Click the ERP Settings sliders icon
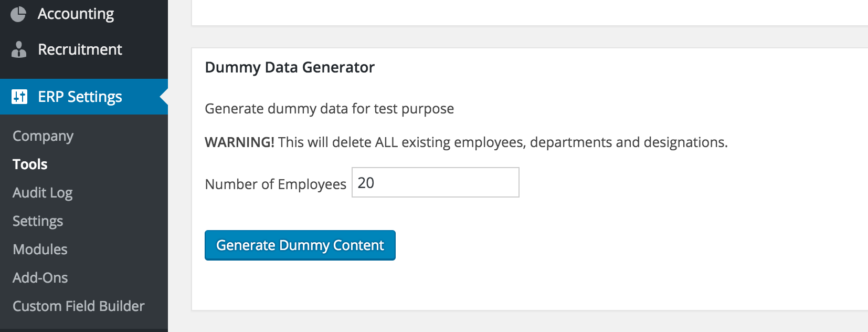The height and width of the screenshot is (332, 868). tap(19, 97)
